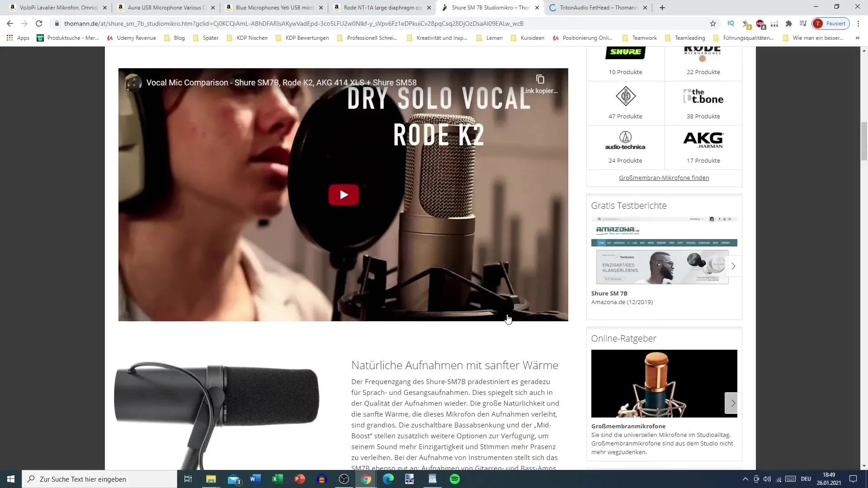Open the Windows Start menu
The height and width of the screenshot is (488, 868).
11,479
